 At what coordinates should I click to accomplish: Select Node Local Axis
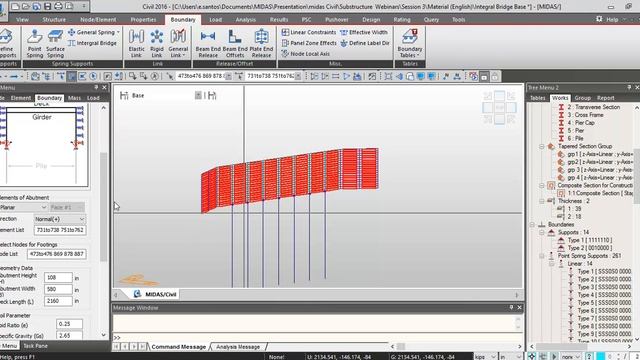point(306,53)
